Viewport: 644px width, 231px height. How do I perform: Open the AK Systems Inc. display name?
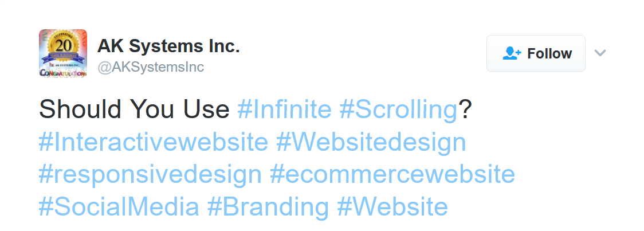coord(168,46)
